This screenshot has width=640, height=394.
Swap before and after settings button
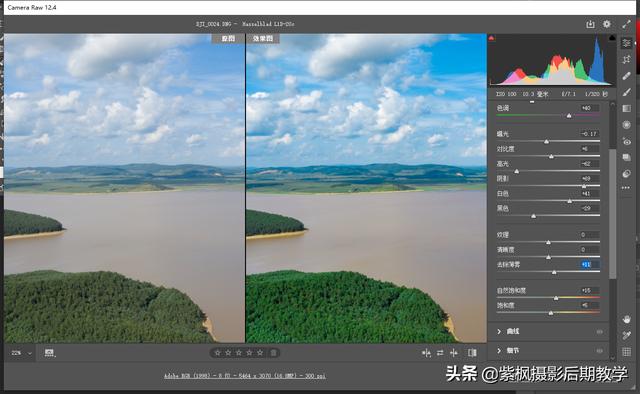click(440, 353)
